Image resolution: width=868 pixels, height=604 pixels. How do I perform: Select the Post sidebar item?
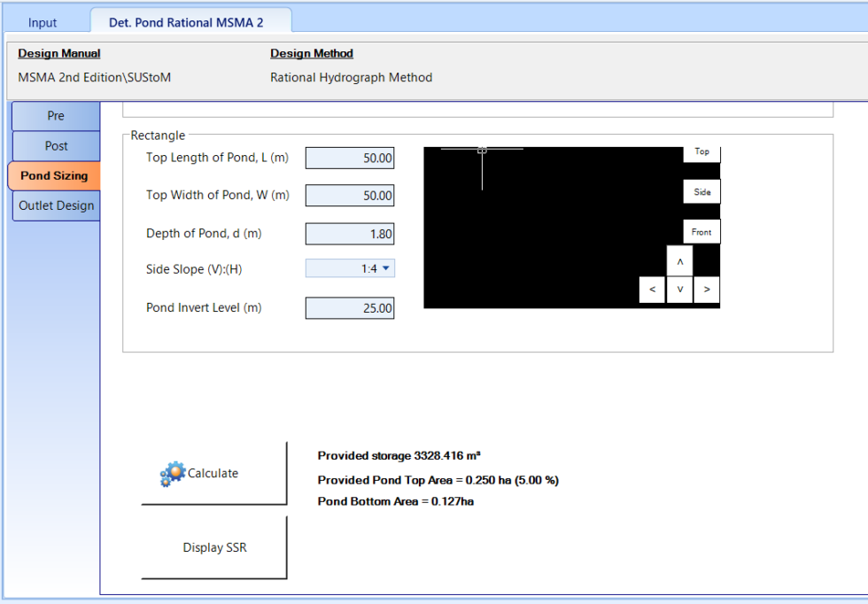[56, 145]
